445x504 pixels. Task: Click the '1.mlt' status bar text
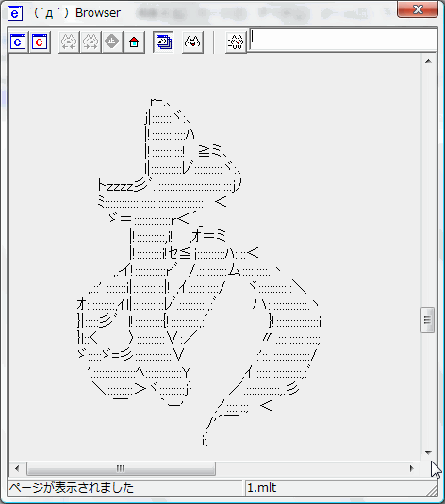(x=262, y=488)
